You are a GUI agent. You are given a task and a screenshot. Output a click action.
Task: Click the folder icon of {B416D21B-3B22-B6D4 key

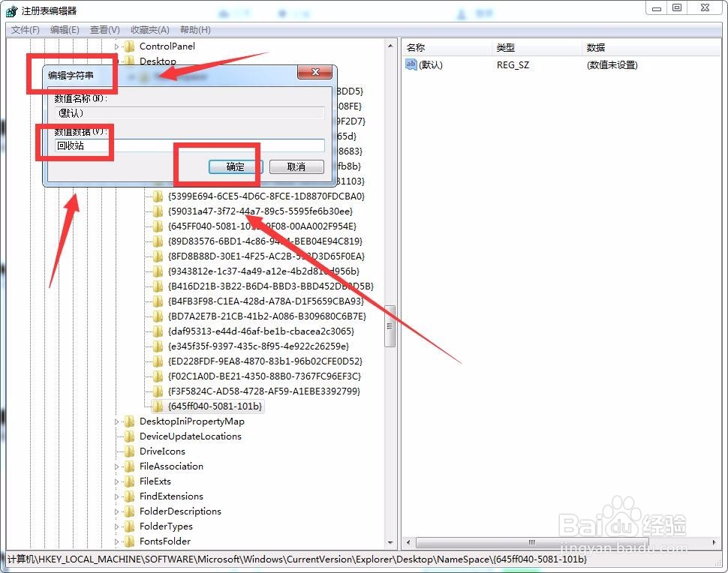[158, 286]
